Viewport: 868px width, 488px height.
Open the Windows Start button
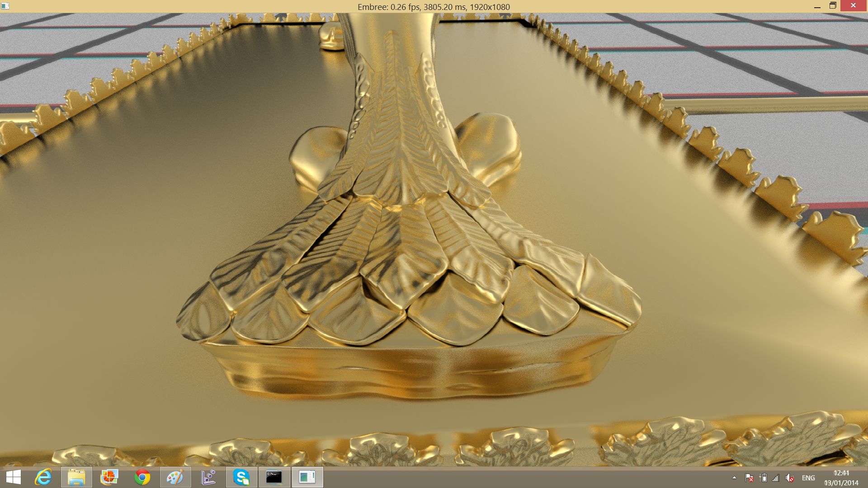(x=14, y=477)
